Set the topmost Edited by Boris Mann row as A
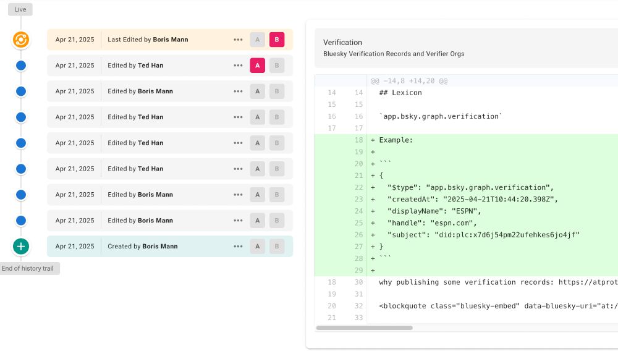The width and height of the screenshot is (618, 364). coord(257,91)
